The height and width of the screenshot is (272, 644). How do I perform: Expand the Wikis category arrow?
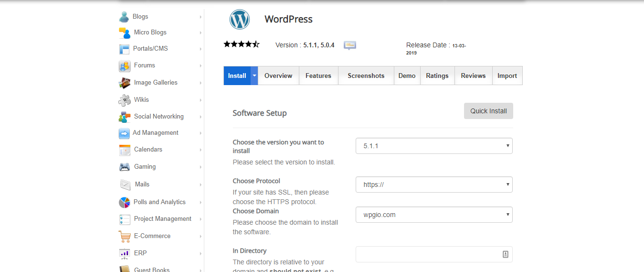click(201, 100)
